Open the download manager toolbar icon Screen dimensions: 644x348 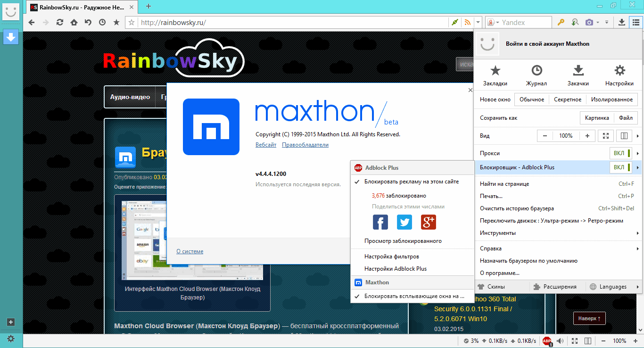point(622,22)
